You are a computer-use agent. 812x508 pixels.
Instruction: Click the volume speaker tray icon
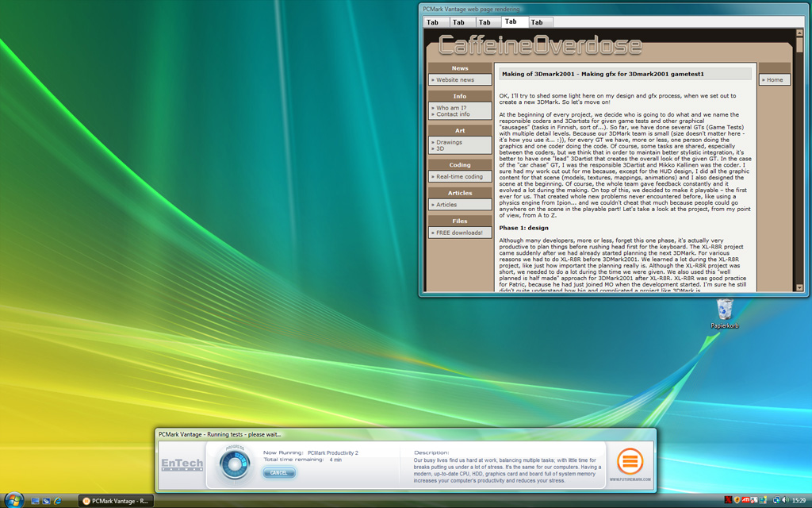pos(784,500)
